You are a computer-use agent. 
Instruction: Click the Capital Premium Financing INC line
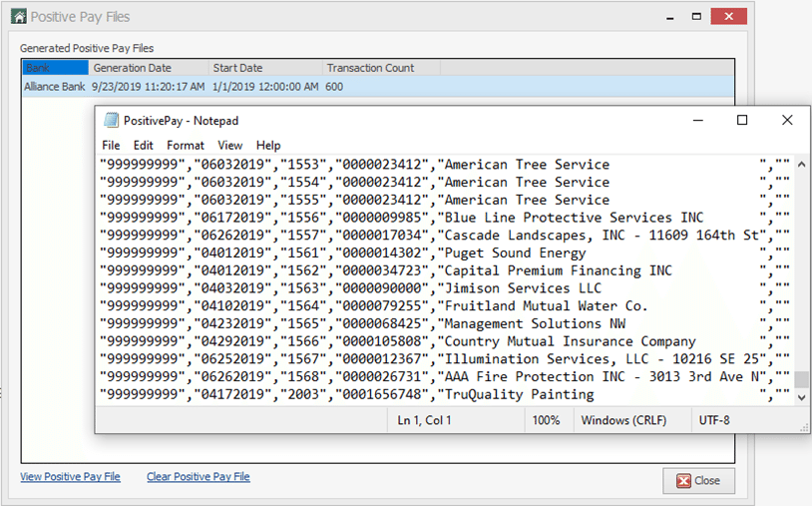(445, 270)
